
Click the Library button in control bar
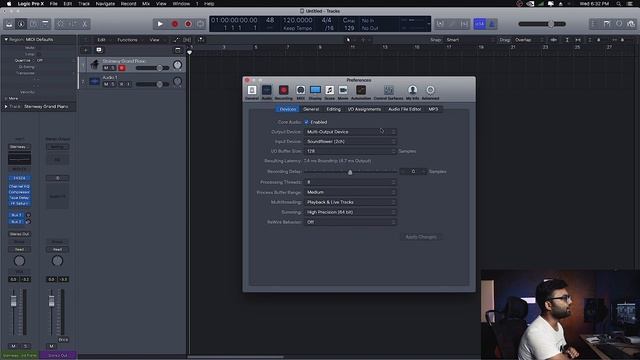9,24
